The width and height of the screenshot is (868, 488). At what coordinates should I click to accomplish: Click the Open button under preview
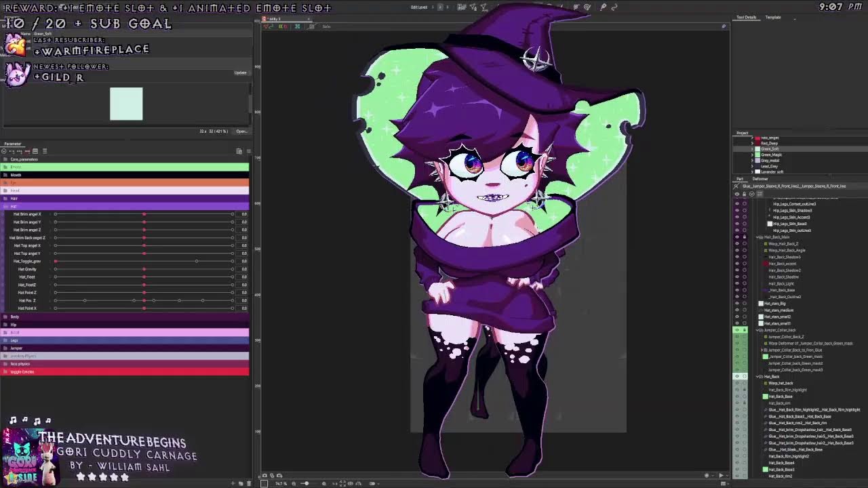pos(241,131)
